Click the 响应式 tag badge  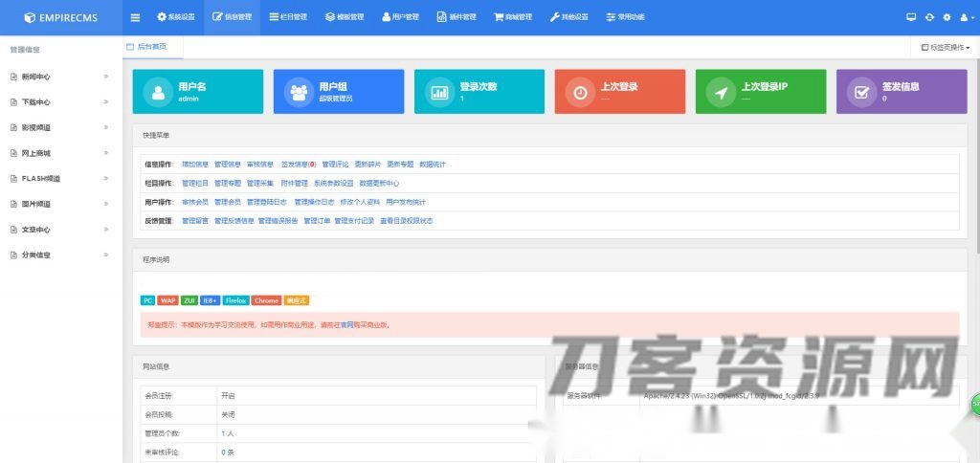point(297,300)
